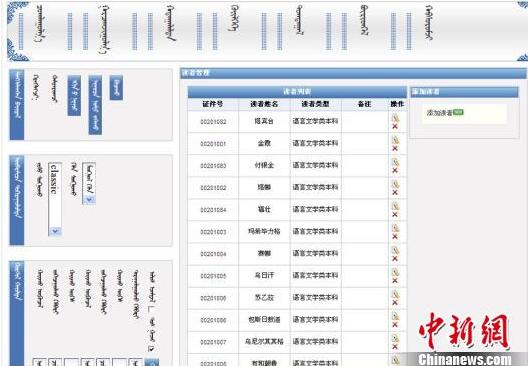Edit the reader record for 付银全
Screen dimensions: 528x366
(395, 162)
